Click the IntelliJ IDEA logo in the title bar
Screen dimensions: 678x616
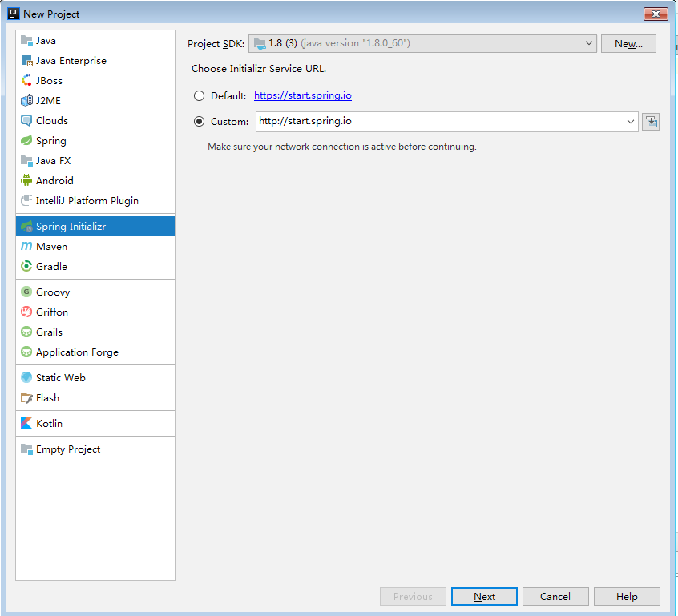pyautogui.click(x=14, y=14)
